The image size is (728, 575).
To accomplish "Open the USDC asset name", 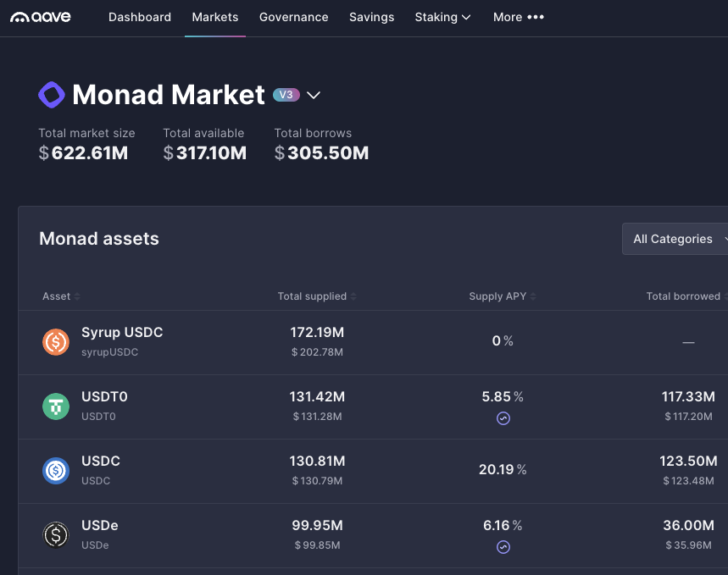I will click(x=101, y=461).
